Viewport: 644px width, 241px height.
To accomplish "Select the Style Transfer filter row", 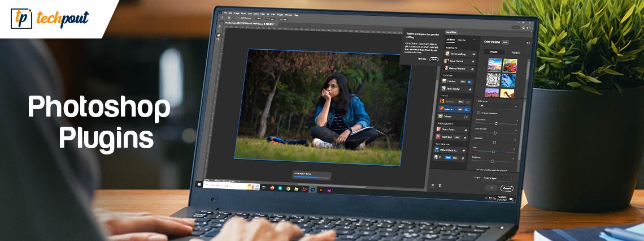I will 456,89.
